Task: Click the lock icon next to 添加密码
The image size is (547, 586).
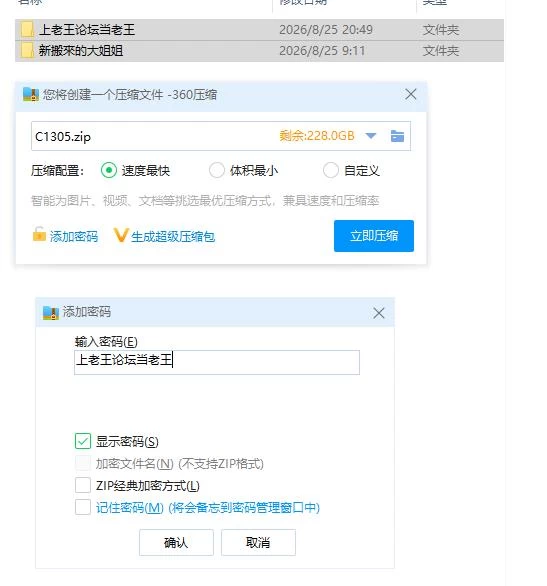Action: coord(39,235)
